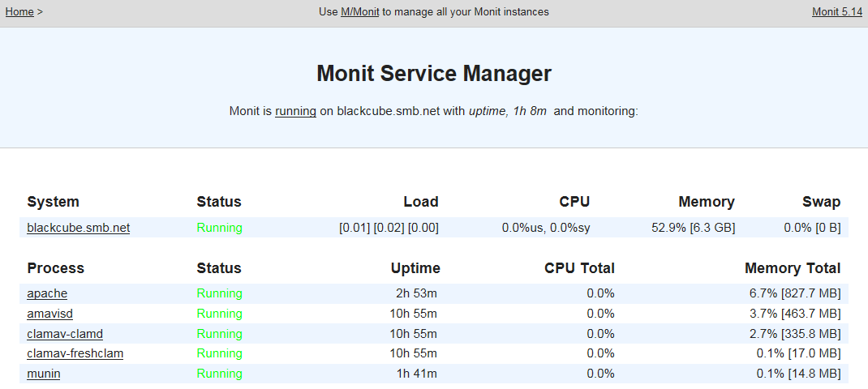Open the blackcube.smb.net system details
Image resolution: width=868 pixels, height=389 pixels.
[78, 228]
